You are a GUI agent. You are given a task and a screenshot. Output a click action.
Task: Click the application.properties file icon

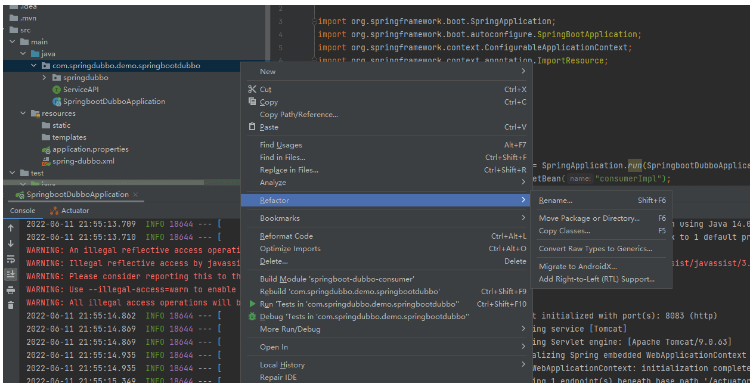pos(46,150)
